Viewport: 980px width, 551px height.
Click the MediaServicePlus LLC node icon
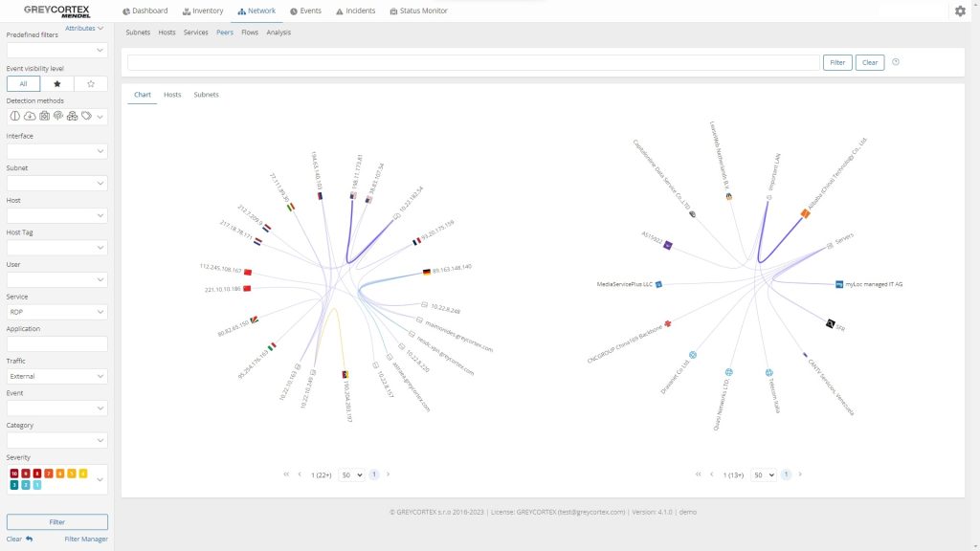tap(658, 284)
